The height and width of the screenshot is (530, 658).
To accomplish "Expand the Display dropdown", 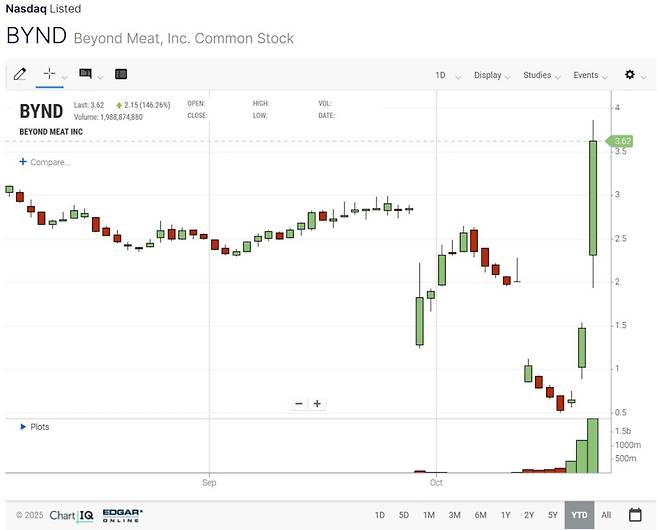I will pyautogui.click(x=492, y=75).
